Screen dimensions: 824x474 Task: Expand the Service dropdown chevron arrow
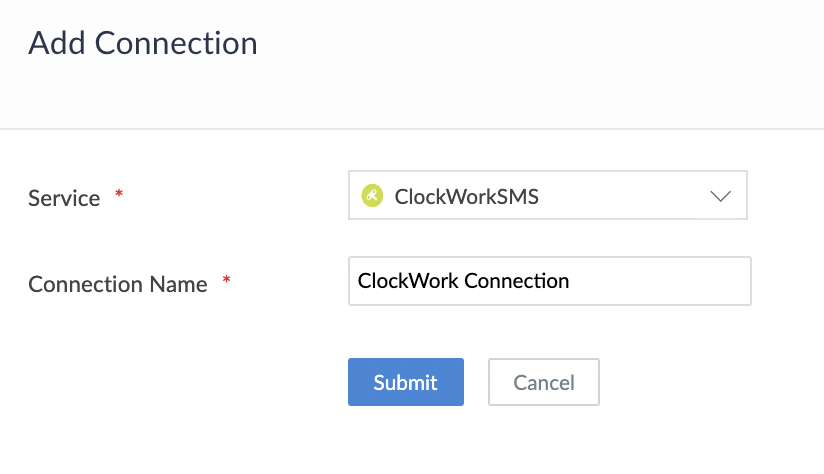tap(721, 196)
